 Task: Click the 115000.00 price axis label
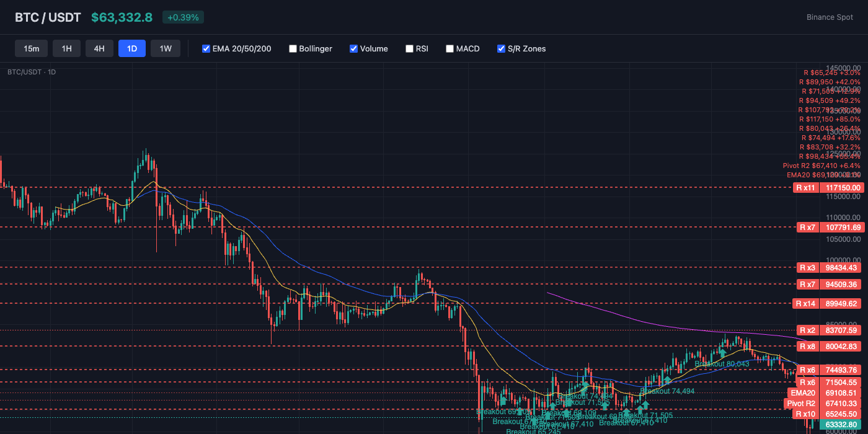click(842, 196)
